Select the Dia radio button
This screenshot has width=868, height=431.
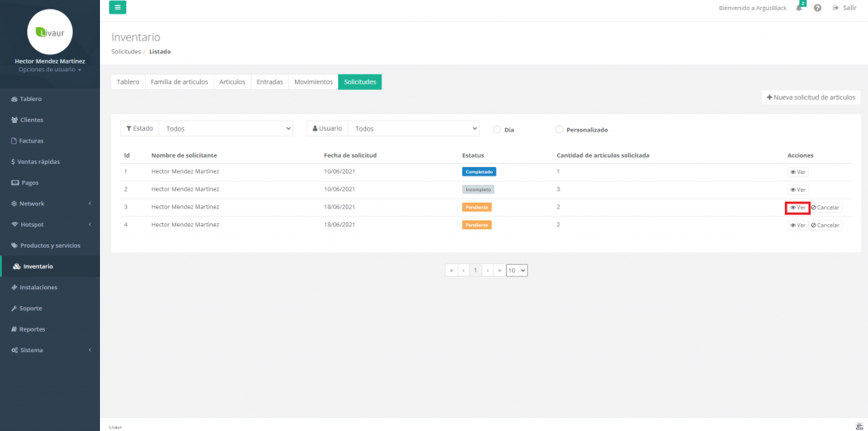[498, 130]
